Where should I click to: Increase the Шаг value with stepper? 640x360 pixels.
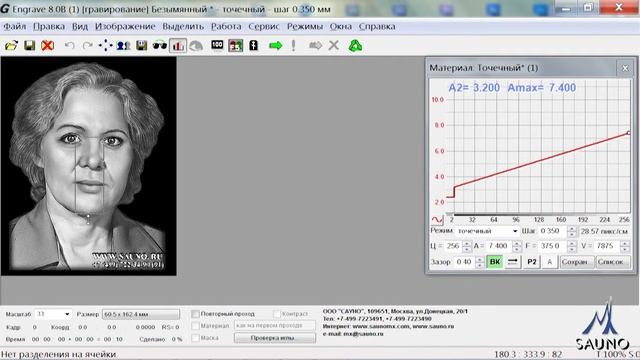click(572, 229)
